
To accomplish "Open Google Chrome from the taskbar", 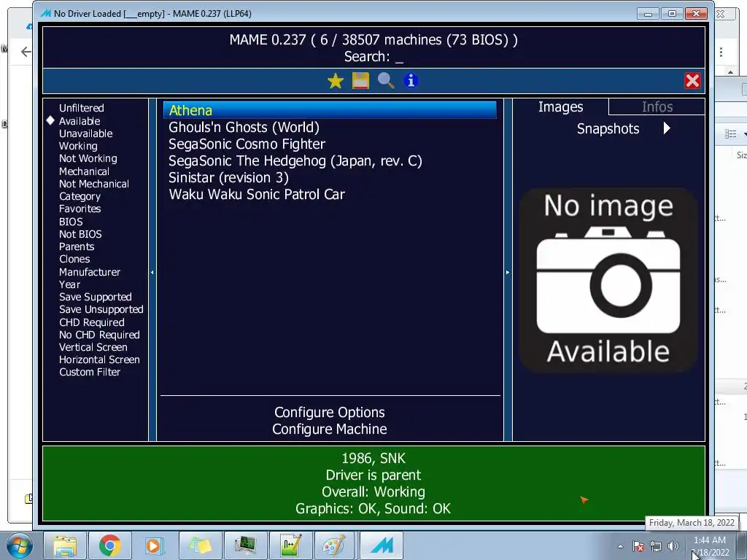I will pyautogui.click(x=109, y=545).
